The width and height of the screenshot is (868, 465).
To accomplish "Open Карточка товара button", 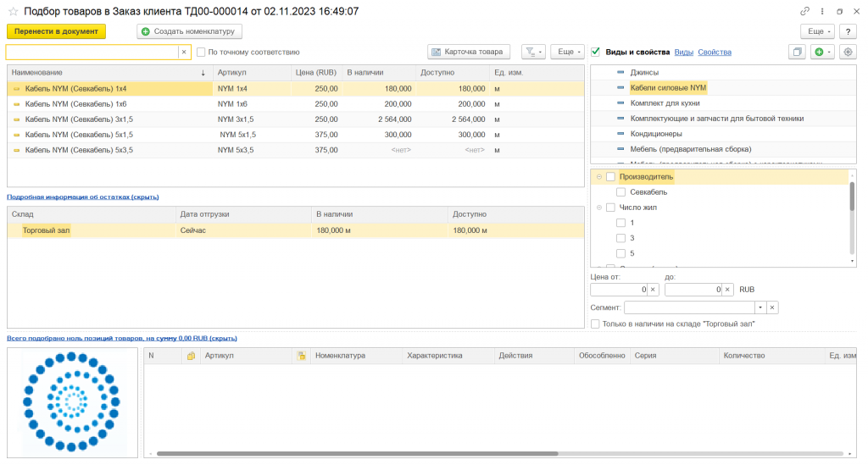I will [x=468, y=52].
